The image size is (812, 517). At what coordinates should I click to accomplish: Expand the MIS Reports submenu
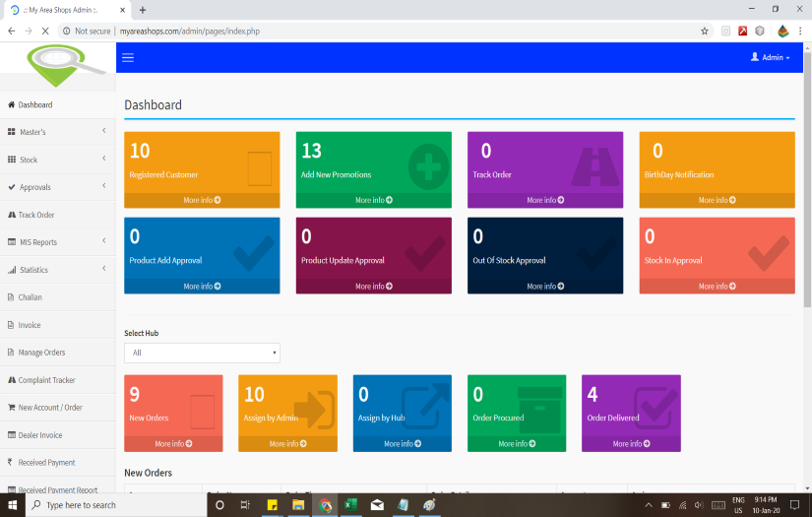tap(57, 242)
